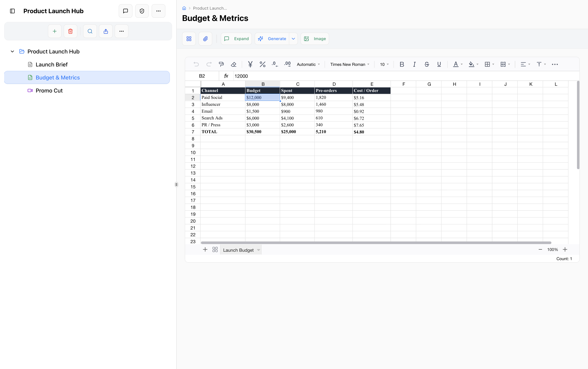Click the shield check icon

pyautogui.click(x=142, y=11)
